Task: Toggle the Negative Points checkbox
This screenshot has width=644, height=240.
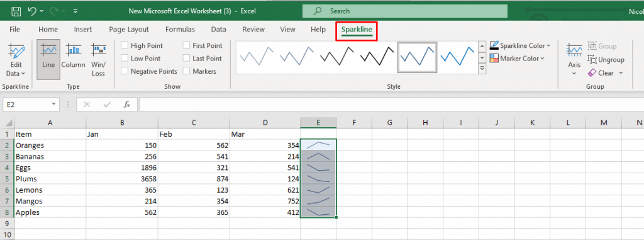Action: 125,71
